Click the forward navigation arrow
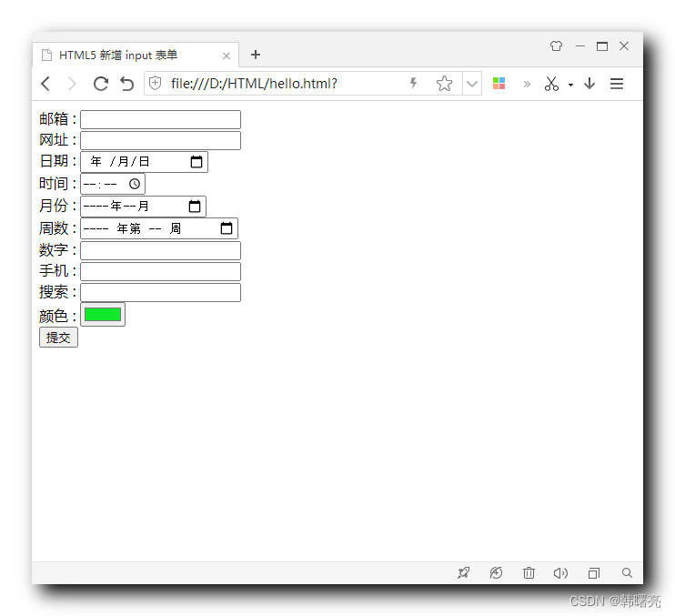The image size is (675, 616). 72,84
